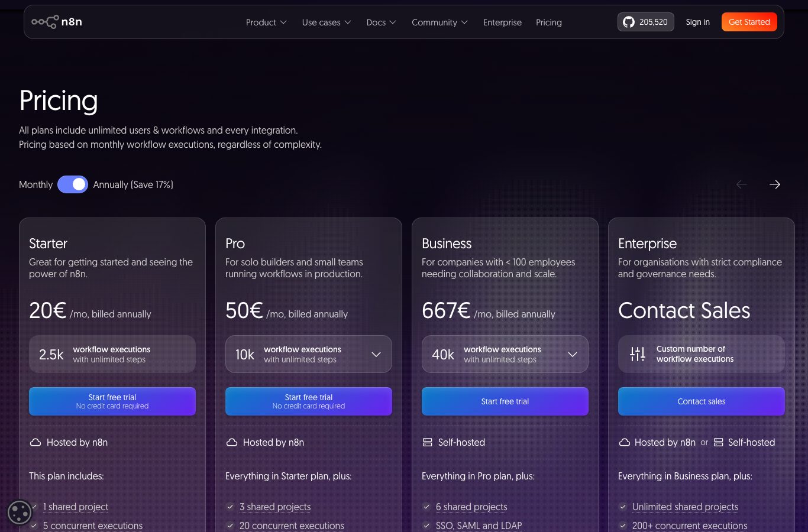This screenshot has width=808, height=532.
Task: Toggle Monthly/Annually billing switch
Action: click(x=73, y=184)
